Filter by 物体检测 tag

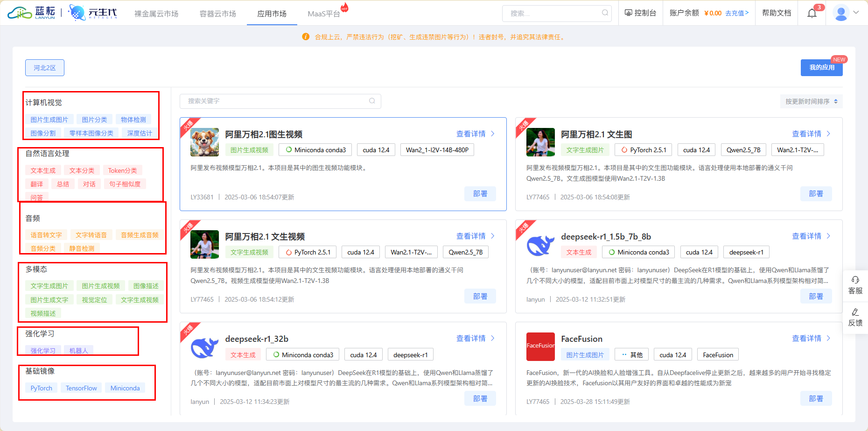tap(133, 120)
